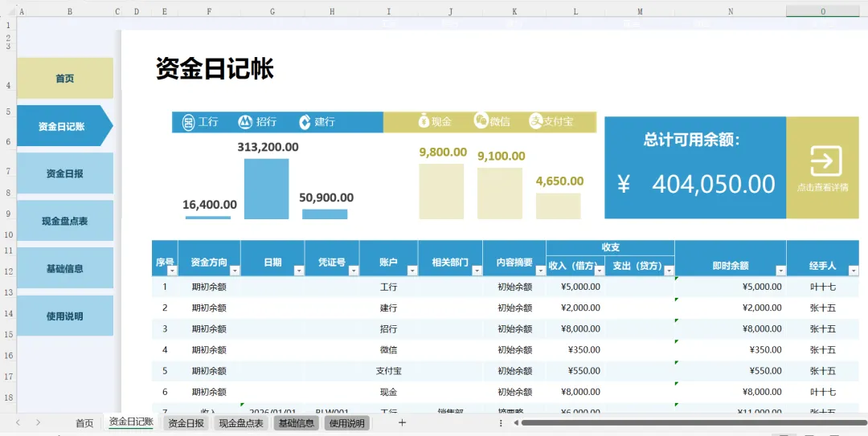Click cell 现金 in row 6
This screenshot has width=868, height=436.
[x=389, y=393]
